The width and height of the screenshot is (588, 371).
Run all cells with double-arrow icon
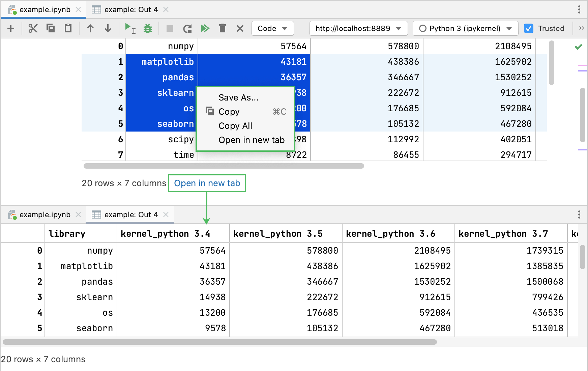[x=205, y=28]
